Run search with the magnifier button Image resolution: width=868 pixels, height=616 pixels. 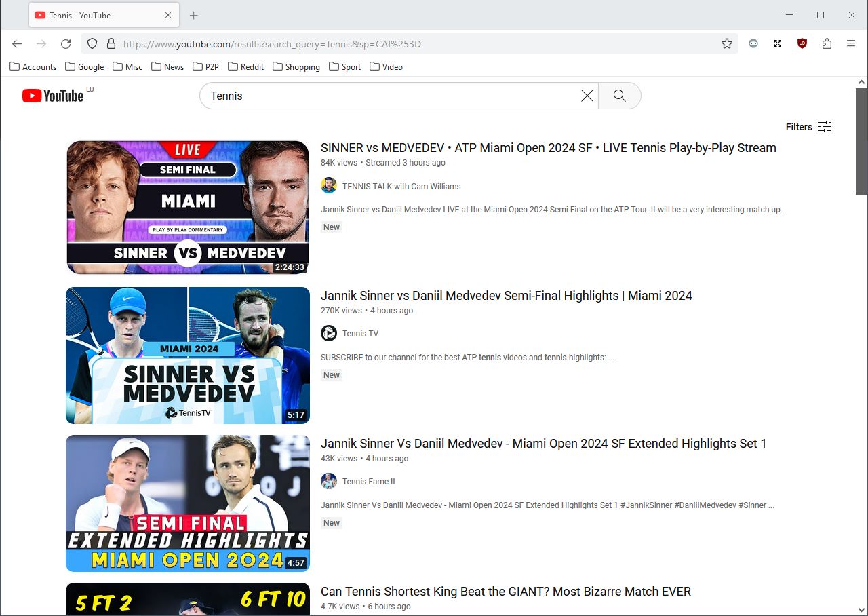[x=619, y=96]
